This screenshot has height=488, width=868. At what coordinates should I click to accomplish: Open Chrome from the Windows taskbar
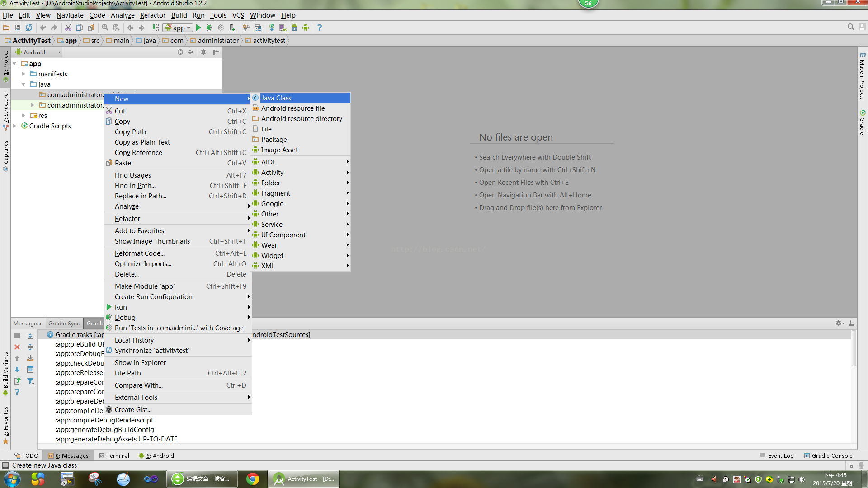point(253,479)
